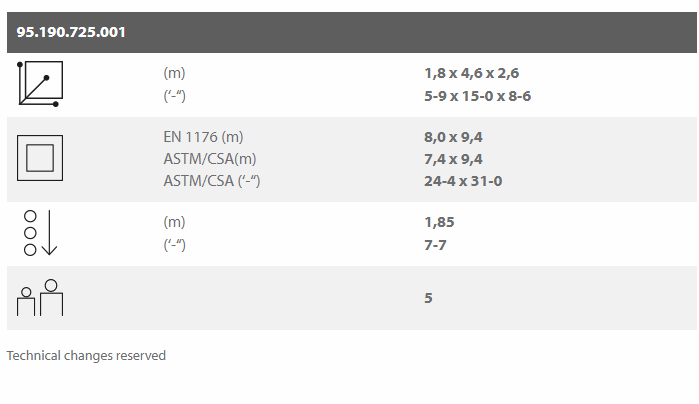Click the (m) label in fall height row
This screenshot has height=404, width=699.
pos(174,222)
